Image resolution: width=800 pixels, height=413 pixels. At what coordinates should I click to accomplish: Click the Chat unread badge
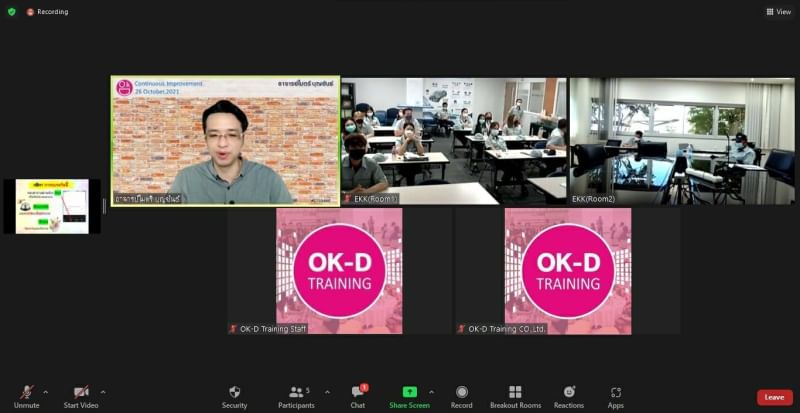click(364, 388)
